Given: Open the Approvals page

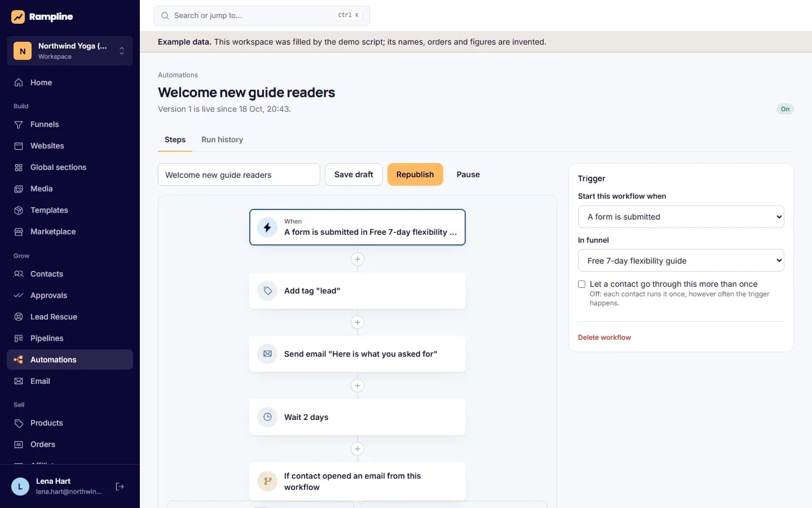Looking at the screenshot, I should (x=70, y=295).
